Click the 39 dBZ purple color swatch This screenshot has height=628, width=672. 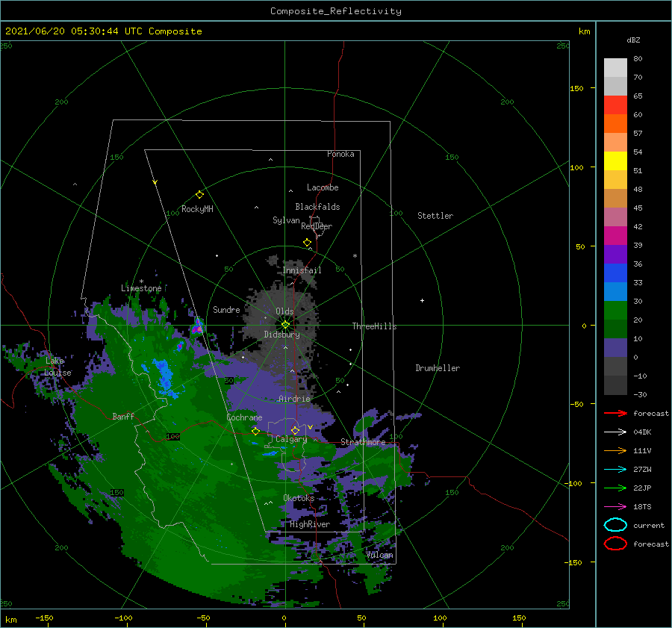615,254
